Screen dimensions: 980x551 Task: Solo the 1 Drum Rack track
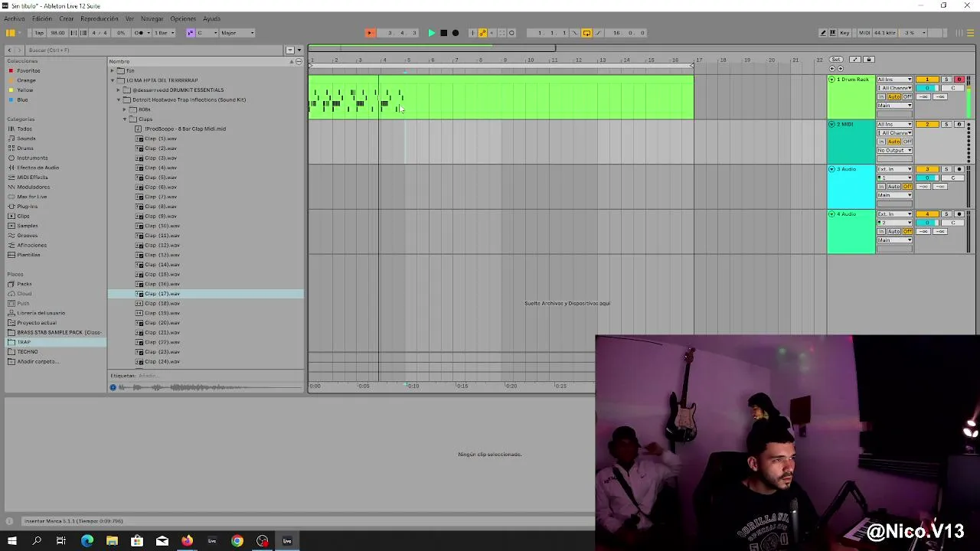point(946,80)
